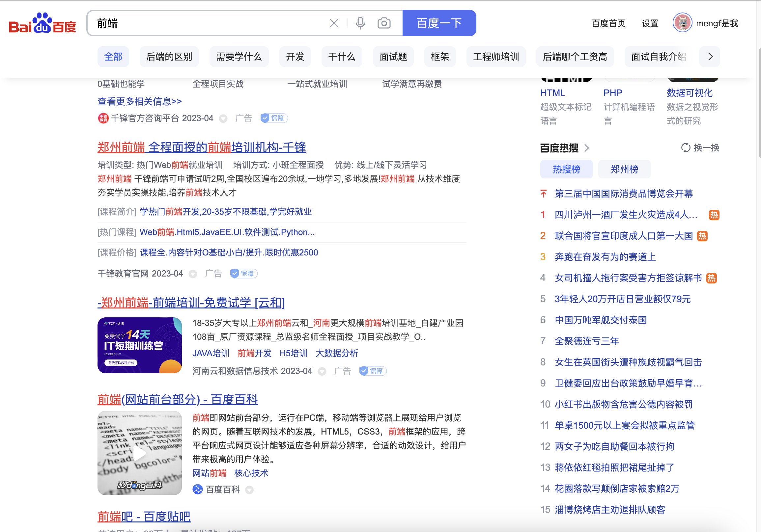The width and height of the screenshot is (761, 532).
Task: Click the Baidu logo
Action: 42,23
